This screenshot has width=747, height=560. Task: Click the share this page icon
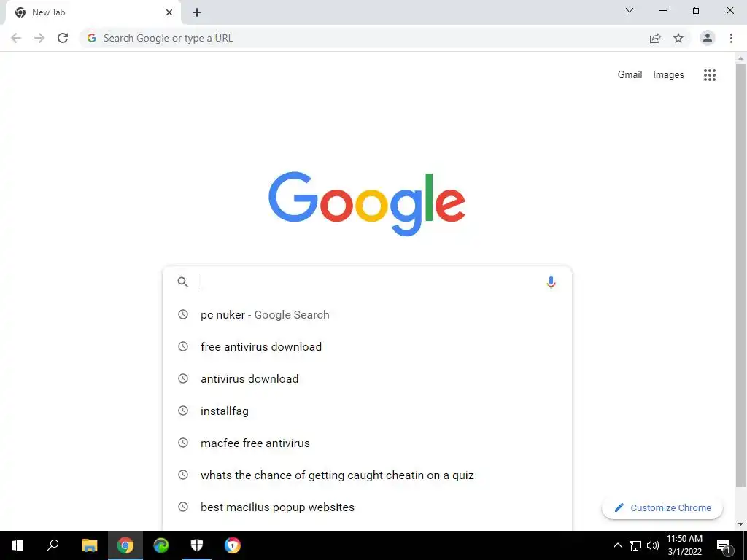(x=655, y=38)
